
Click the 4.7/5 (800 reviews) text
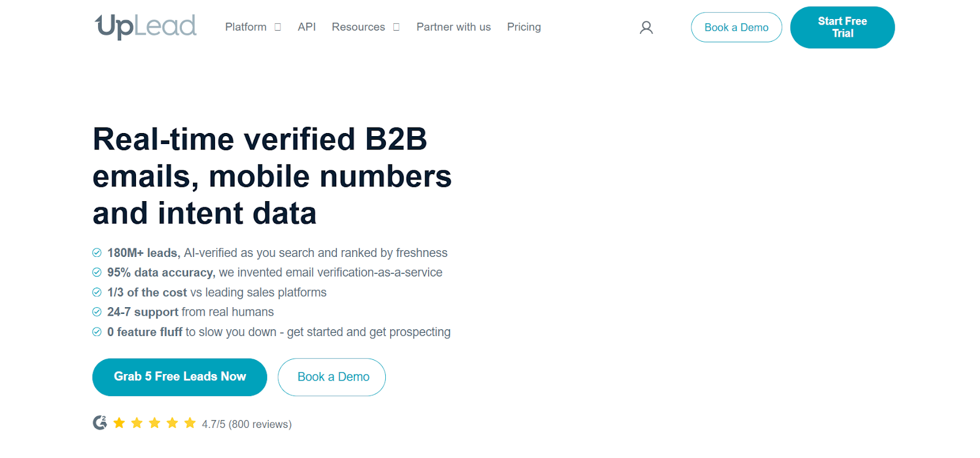point(247,424)
